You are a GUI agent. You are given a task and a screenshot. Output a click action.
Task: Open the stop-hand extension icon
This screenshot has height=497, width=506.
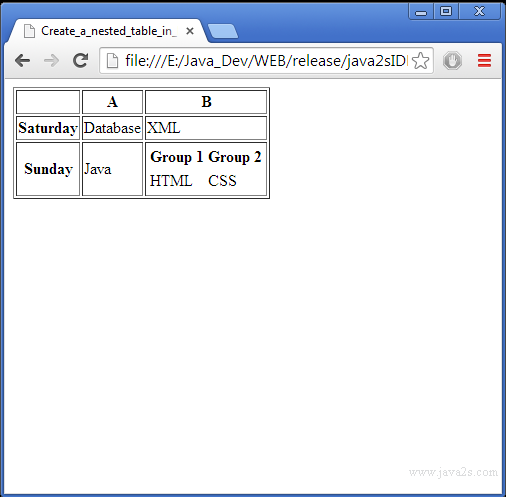pos(452,61)
